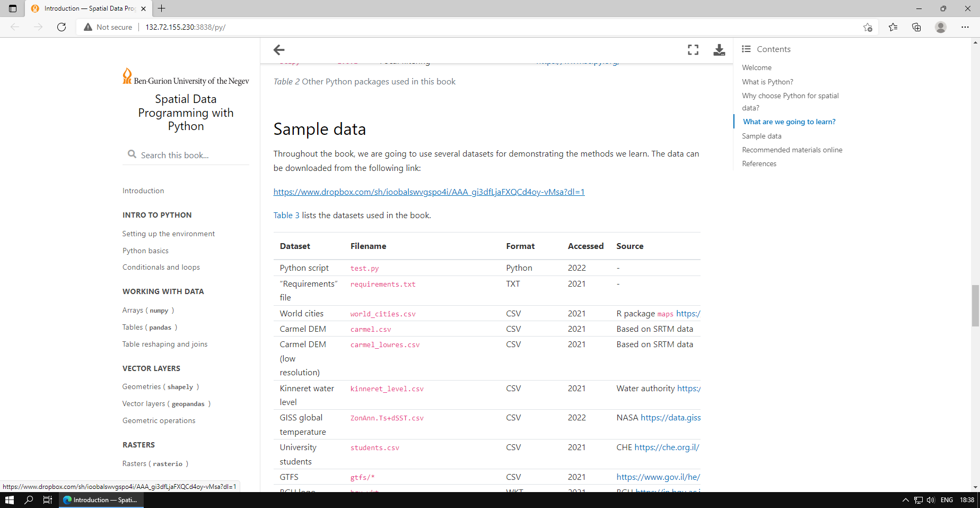Close the Introduction browser tab
Image resolution: width=980 pixels, height=508 pixels.
(144, 8)
